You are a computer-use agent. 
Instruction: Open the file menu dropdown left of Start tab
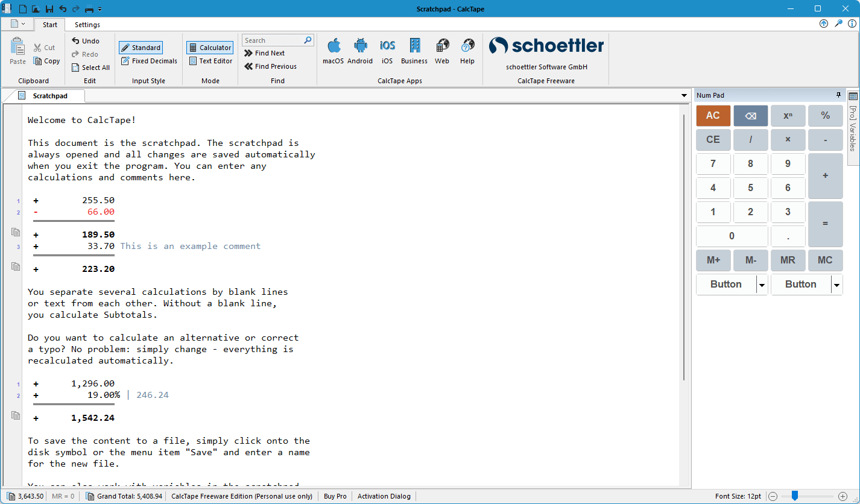point(17,24)
